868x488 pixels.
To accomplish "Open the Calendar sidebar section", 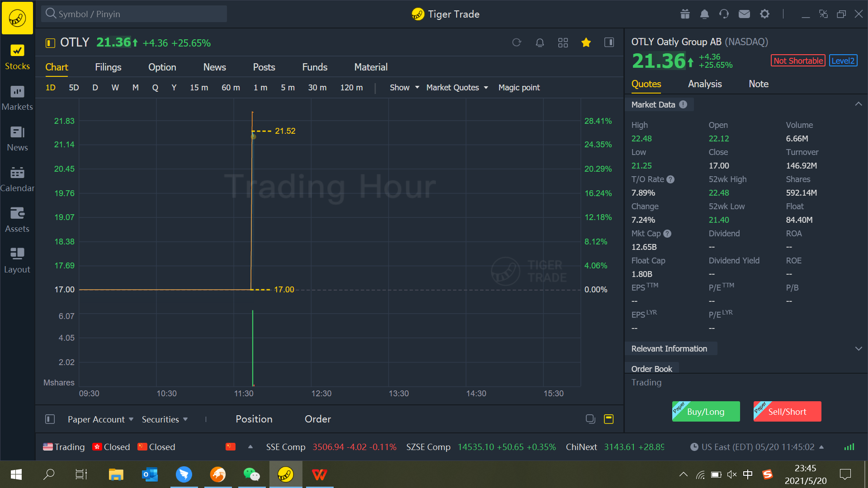I will coord(17,179).
